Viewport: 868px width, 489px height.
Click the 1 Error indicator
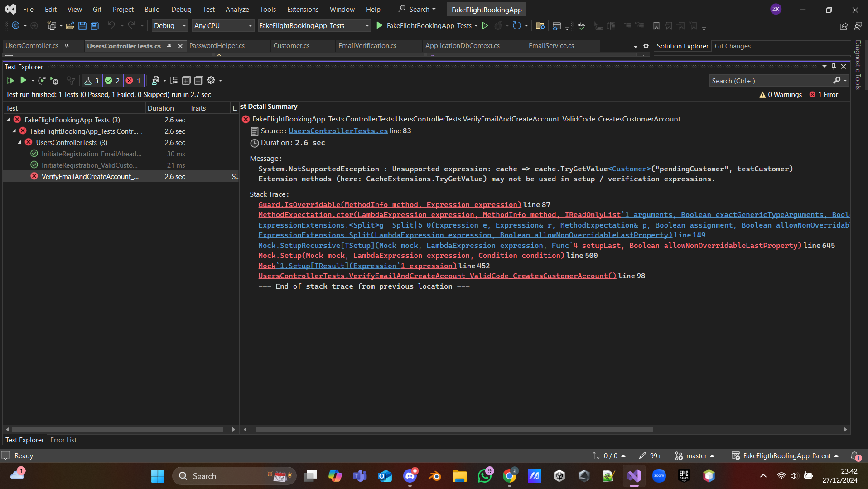coord(824,95)
